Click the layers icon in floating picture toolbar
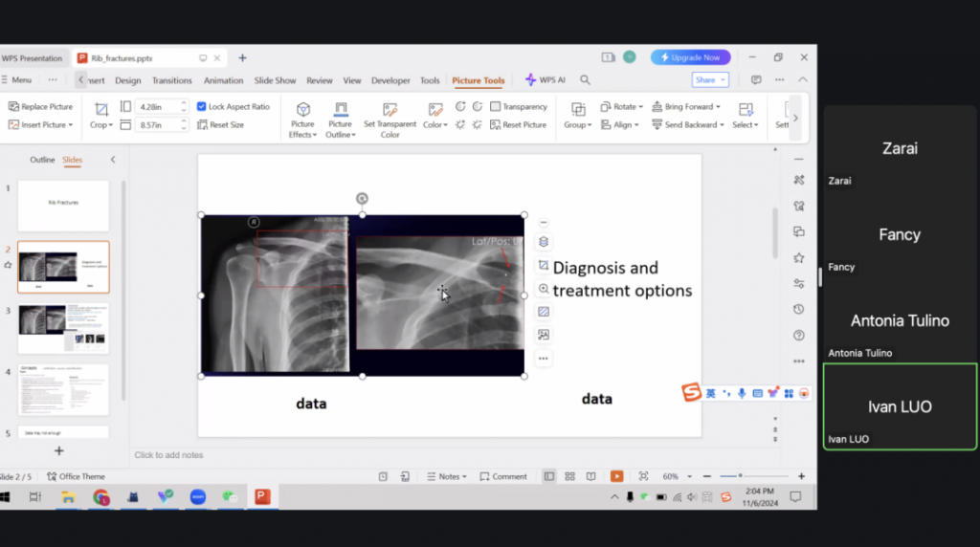Screen dimensions: 980x547 544,242
